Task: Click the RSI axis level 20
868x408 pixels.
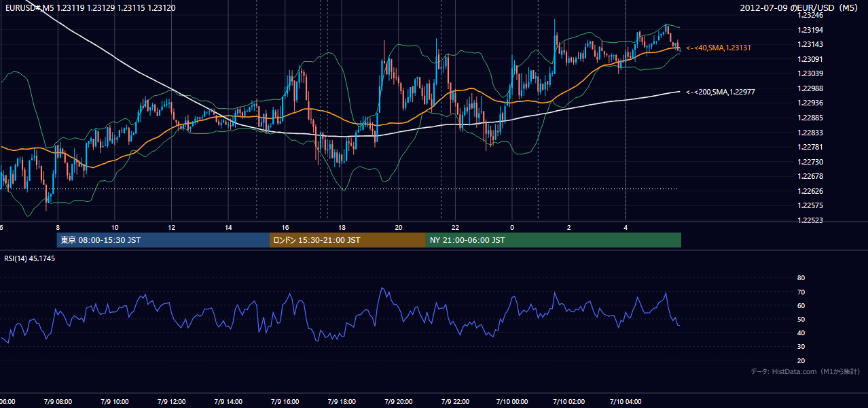Action: pos(801,360)
